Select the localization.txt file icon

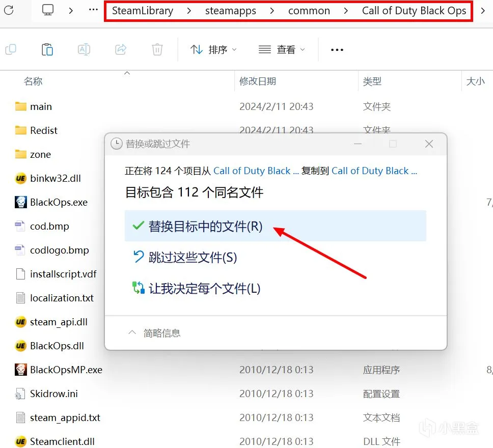pyautogui.click(x=20, y=298)
